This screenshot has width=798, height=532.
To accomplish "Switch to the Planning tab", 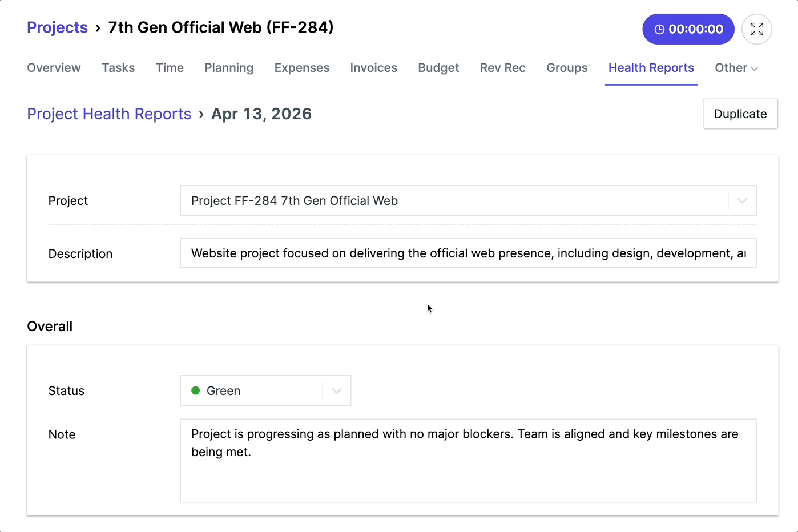I will (228, 68).
